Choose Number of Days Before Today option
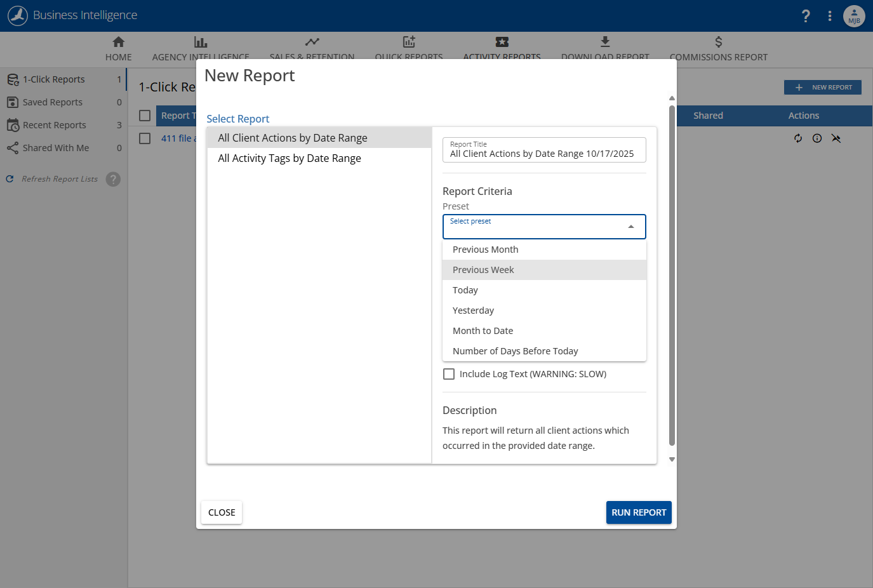 click(544, 351)
